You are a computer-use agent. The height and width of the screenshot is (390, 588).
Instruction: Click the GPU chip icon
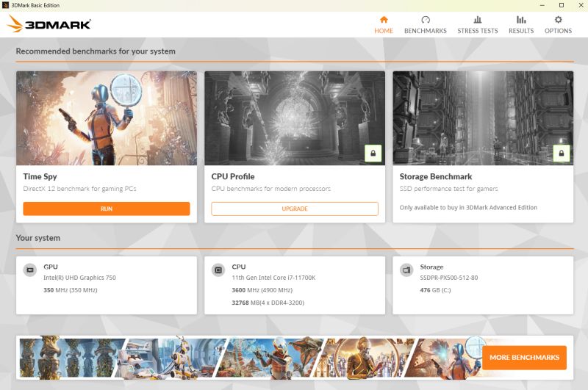coord(30,270)
